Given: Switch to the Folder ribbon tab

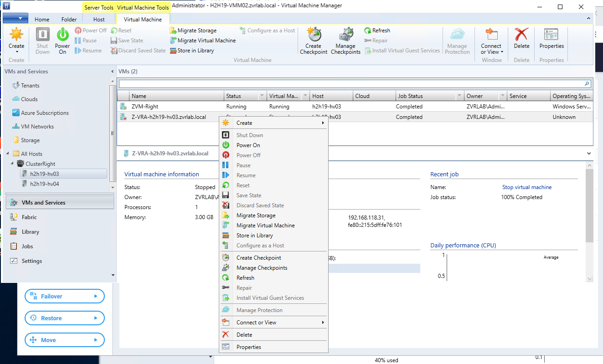Looking at the screenshot, I should pos(69,20).
